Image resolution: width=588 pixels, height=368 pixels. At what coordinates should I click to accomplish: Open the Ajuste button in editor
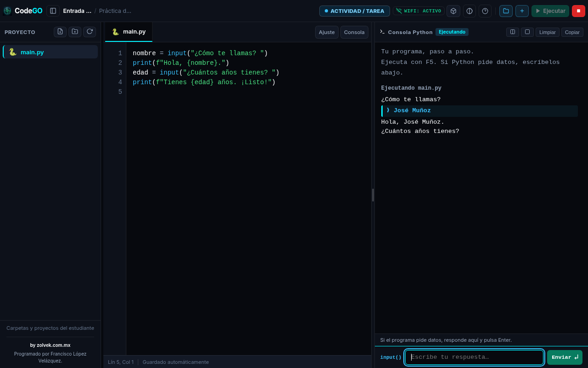coord(327,32)
